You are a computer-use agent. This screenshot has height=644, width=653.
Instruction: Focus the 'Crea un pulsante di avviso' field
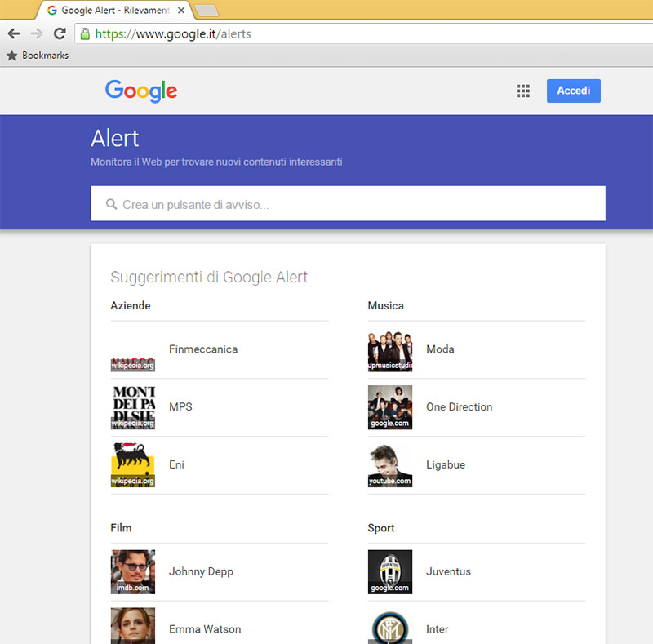(349, 204)
